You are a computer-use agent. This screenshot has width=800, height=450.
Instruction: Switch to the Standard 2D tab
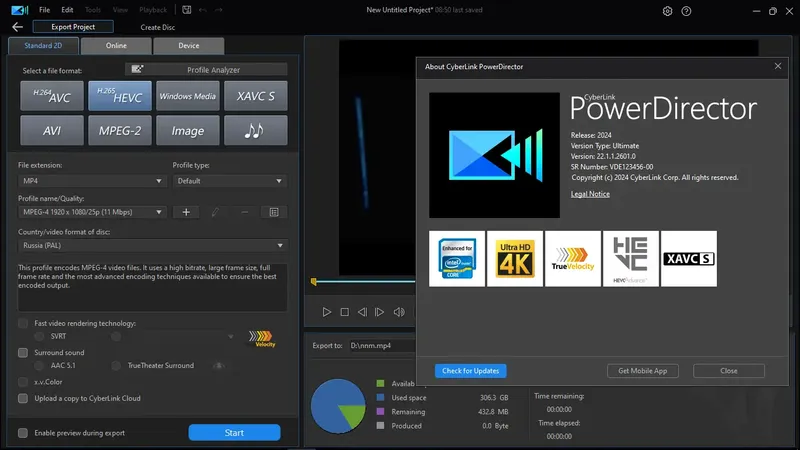tap(43, 45)
